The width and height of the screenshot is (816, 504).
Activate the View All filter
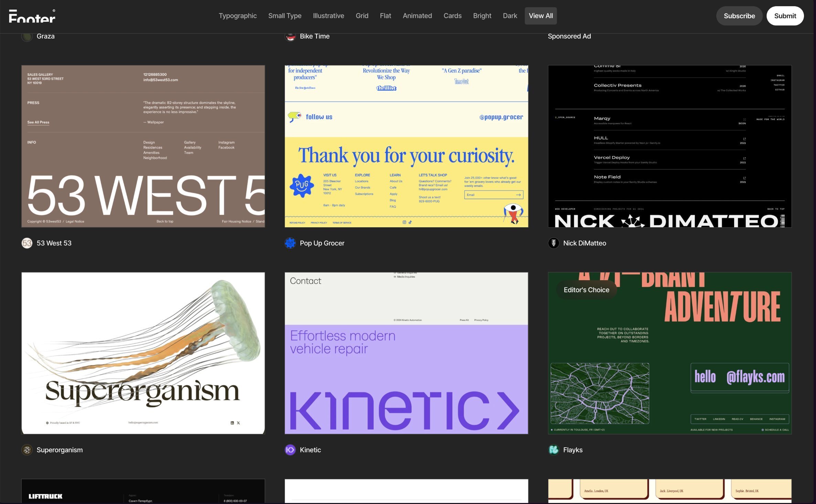(541, 16)
